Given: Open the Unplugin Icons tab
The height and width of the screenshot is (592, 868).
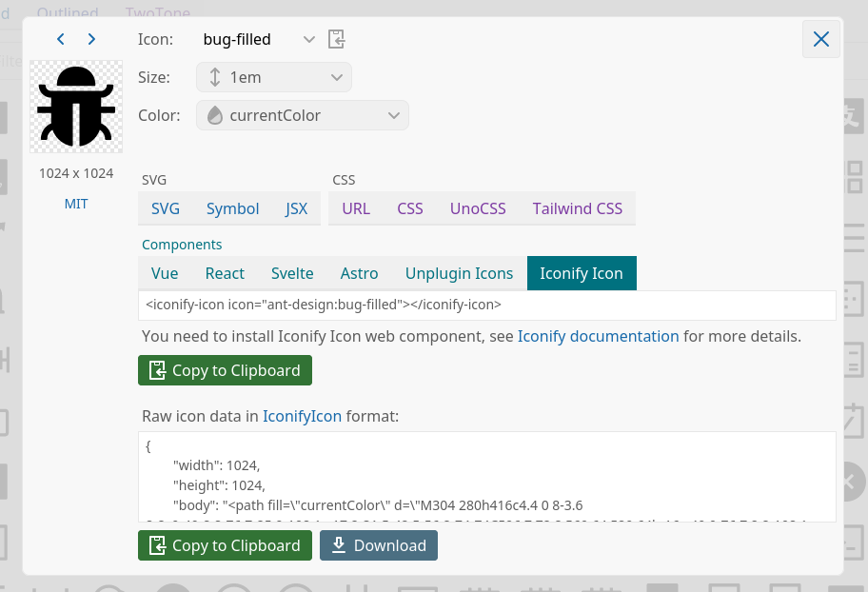Looking at the screenshot, I should 459,273.
